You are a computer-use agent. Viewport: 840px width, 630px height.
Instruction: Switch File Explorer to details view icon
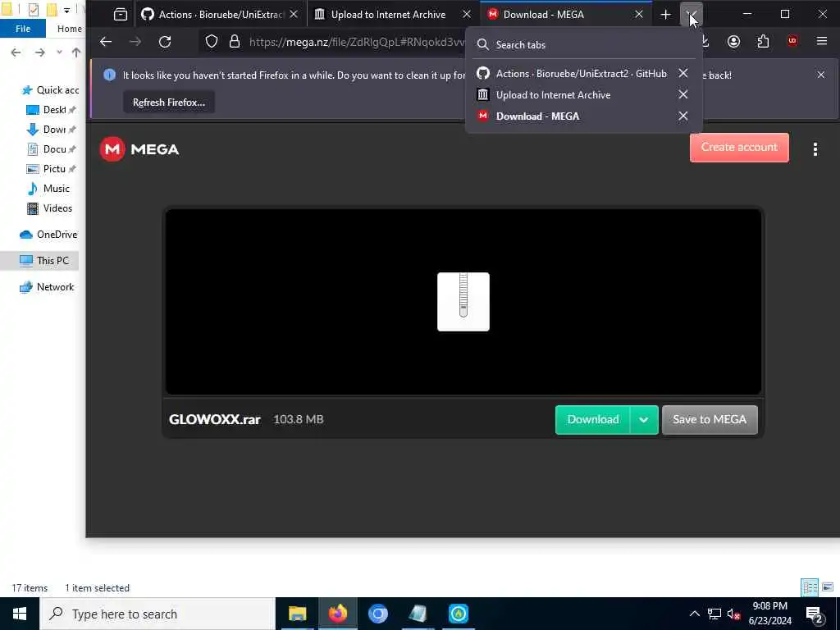click(x=810, y=587)
